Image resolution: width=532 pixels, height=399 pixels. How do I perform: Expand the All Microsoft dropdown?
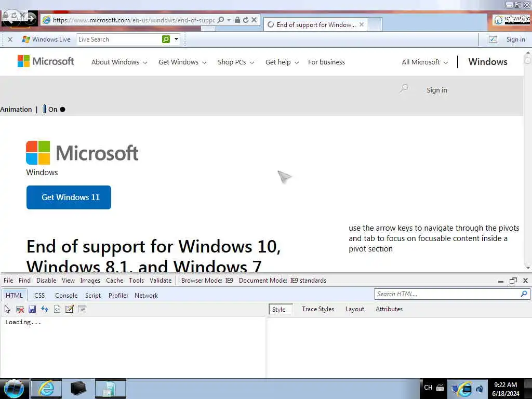[x=425, y=62]
